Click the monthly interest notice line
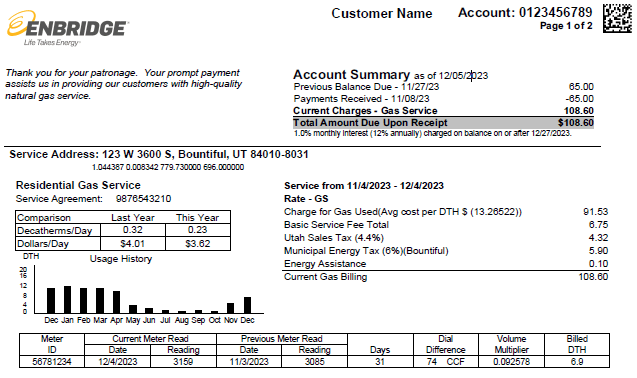The image size is (637, 378). pyautogui.click(x=433, y=133)
